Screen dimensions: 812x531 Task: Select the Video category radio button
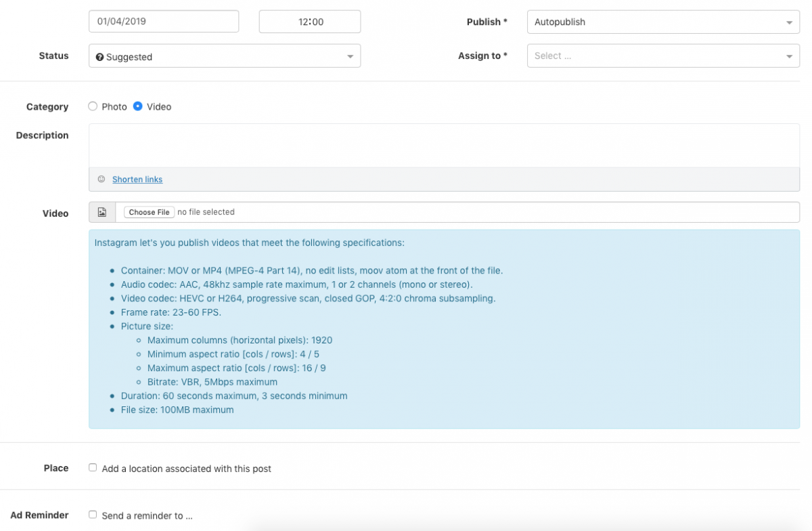[137, 106]
